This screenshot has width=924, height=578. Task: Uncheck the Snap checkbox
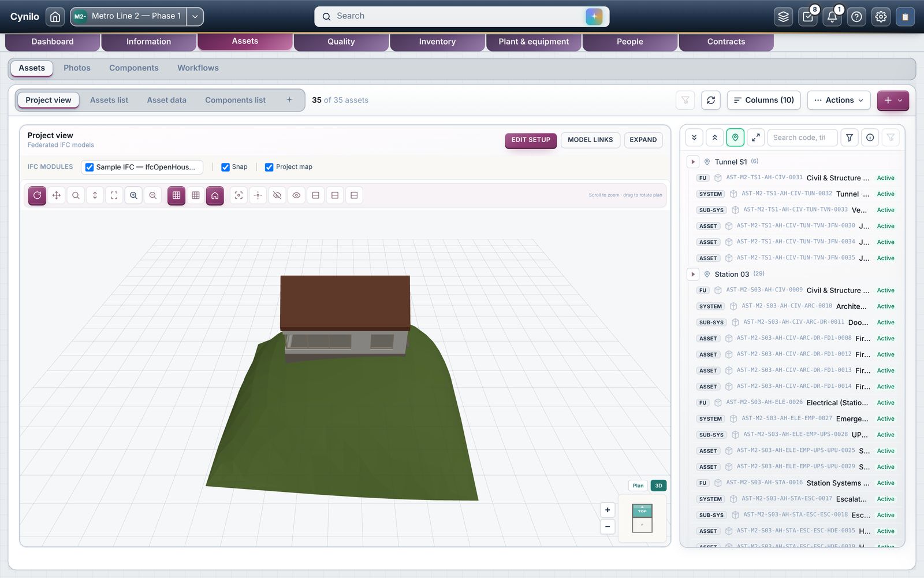(225, 167)
